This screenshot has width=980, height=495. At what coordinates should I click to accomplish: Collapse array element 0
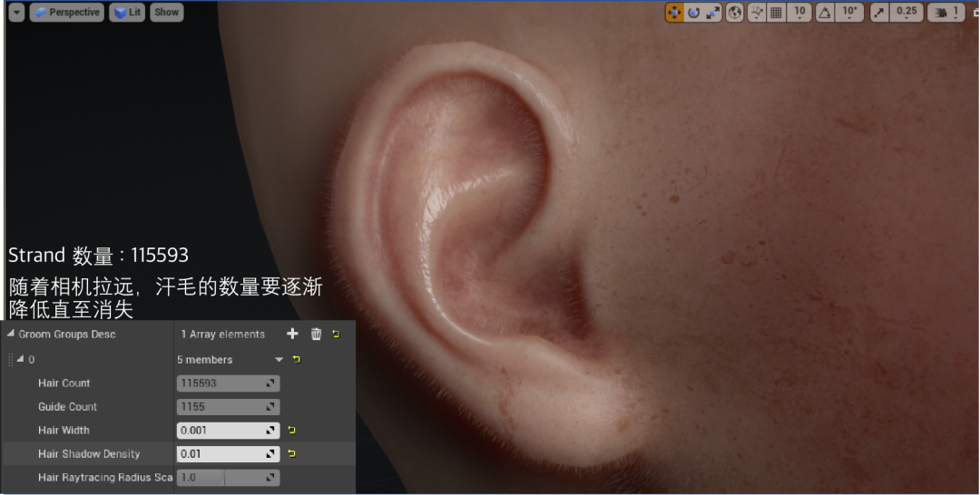point(20,359)
